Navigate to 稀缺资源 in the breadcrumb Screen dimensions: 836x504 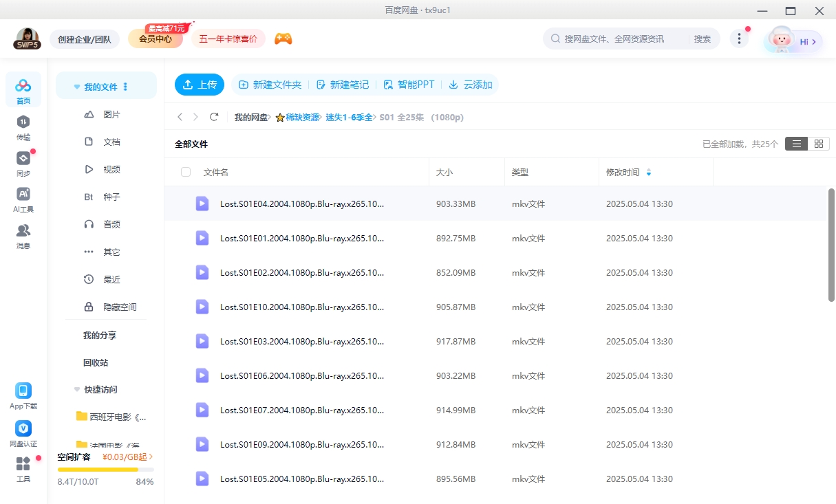(302, 118)
